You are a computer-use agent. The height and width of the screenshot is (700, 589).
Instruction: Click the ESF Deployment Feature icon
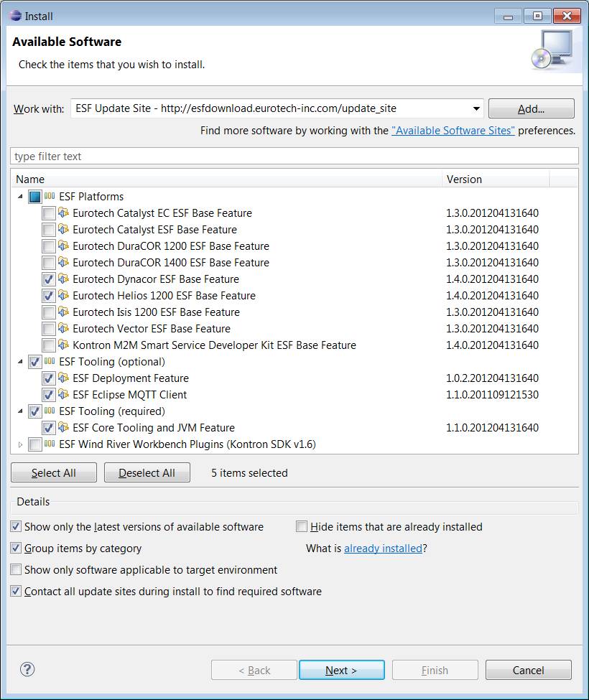click(64, 378)
